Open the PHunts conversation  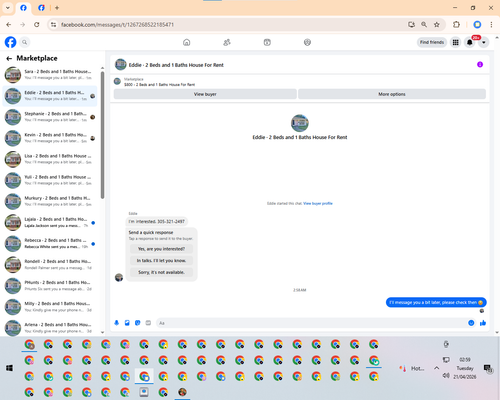(x=50, y=286)
